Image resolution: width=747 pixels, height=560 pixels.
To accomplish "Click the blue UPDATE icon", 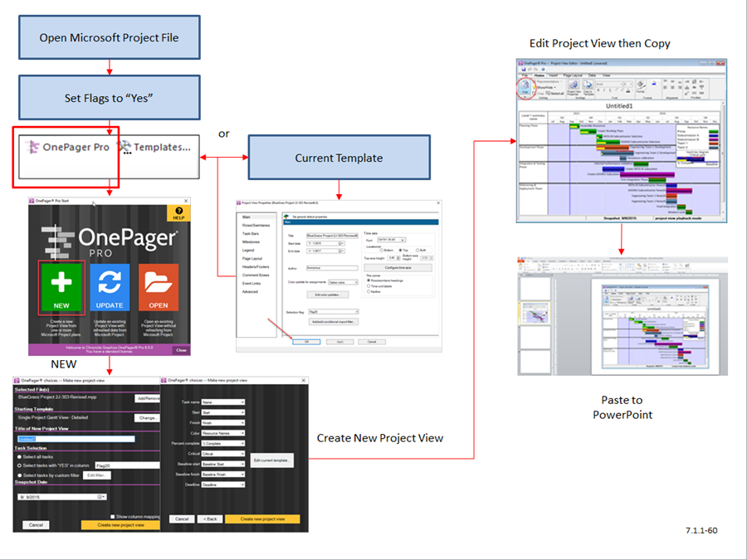I will pos(109,286).
